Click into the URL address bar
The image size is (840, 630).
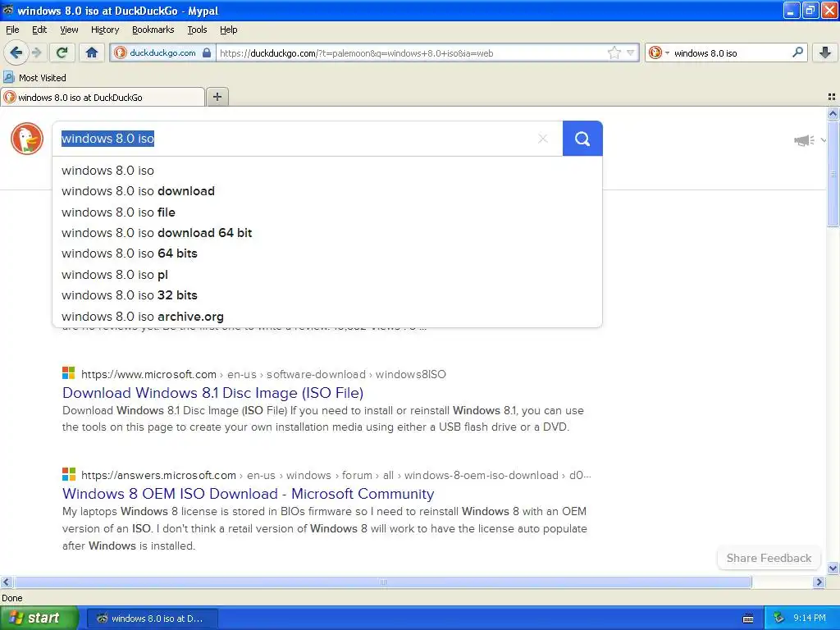[x=412, y=52]
